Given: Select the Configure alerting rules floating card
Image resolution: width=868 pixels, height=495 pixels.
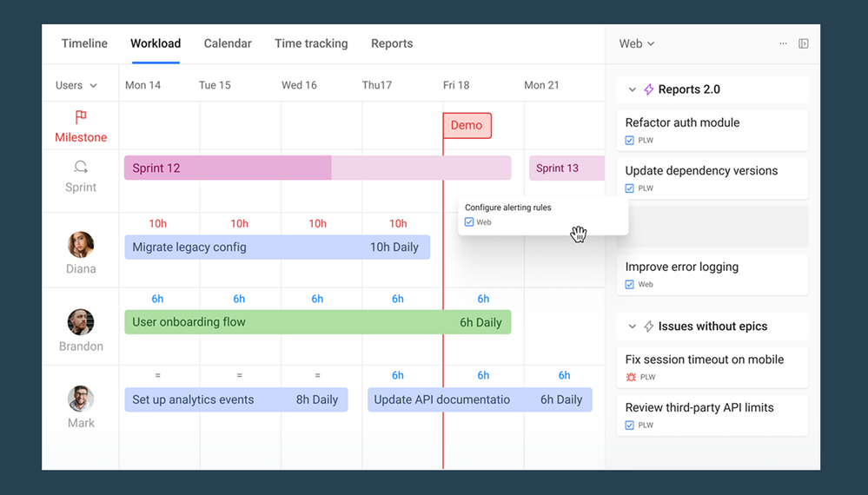Looking at the screenshot, I should (543, 215).
